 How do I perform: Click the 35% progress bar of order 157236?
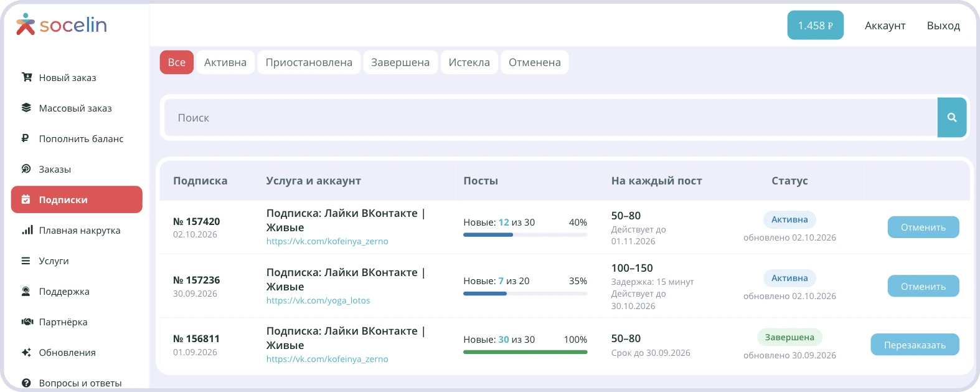[x=525, y=294]
